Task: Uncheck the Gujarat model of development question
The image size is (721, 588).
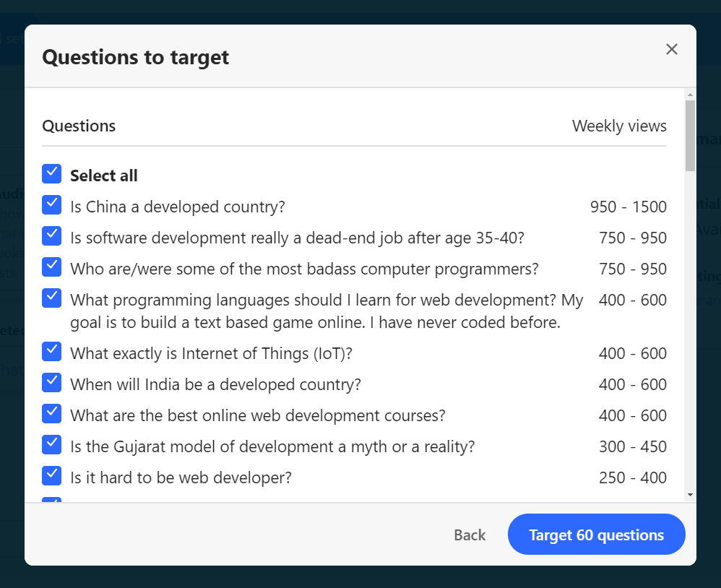Action: 52,445
